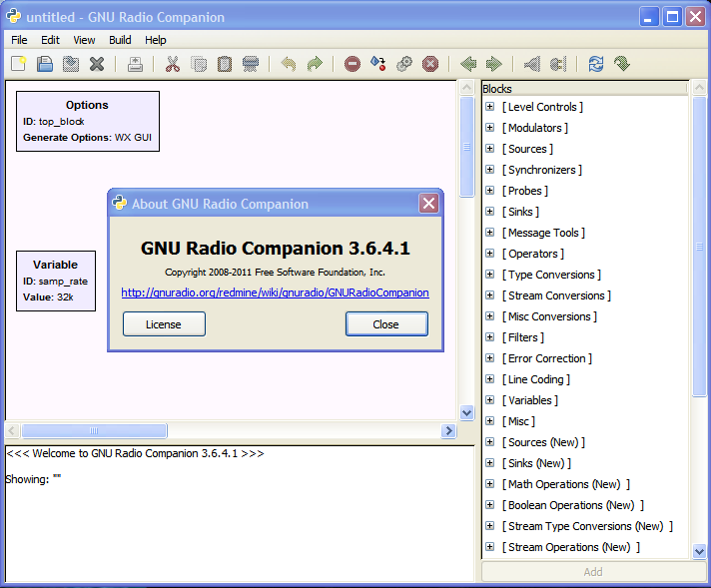Create a new flow graph via toolbar
711x588 pixels.
click(x=19, y=64)
